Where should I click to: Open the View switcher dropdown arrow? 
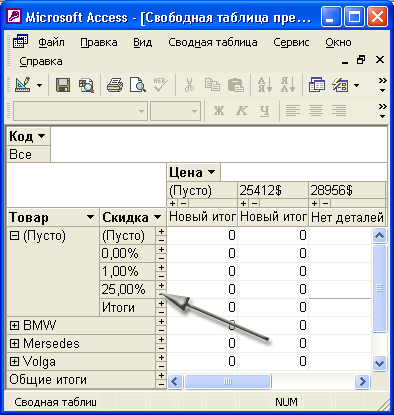click(39, 85)
